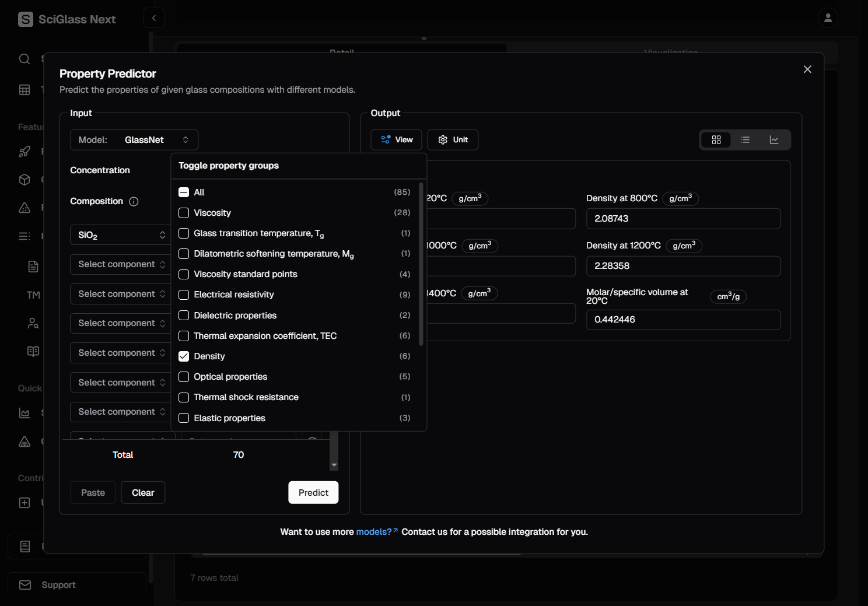
Task: Open the Unit settings button
Action: (x=453, y=140)
